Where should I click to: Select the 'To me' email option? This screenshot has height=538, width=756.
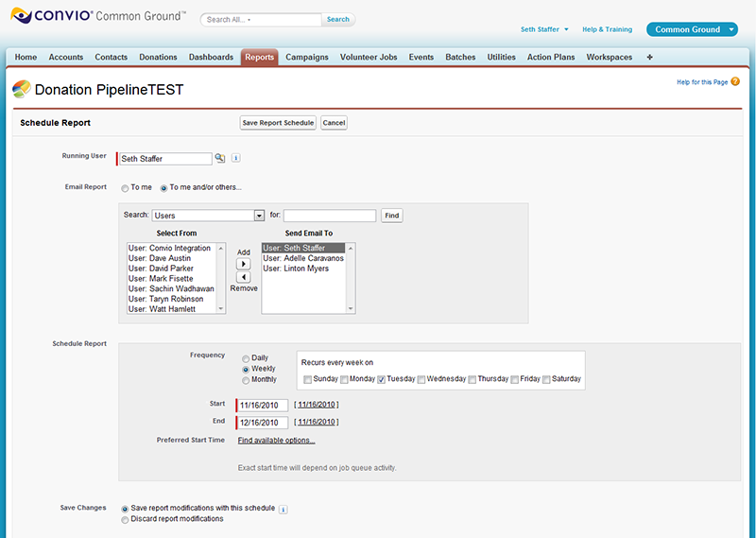[125, 188]
